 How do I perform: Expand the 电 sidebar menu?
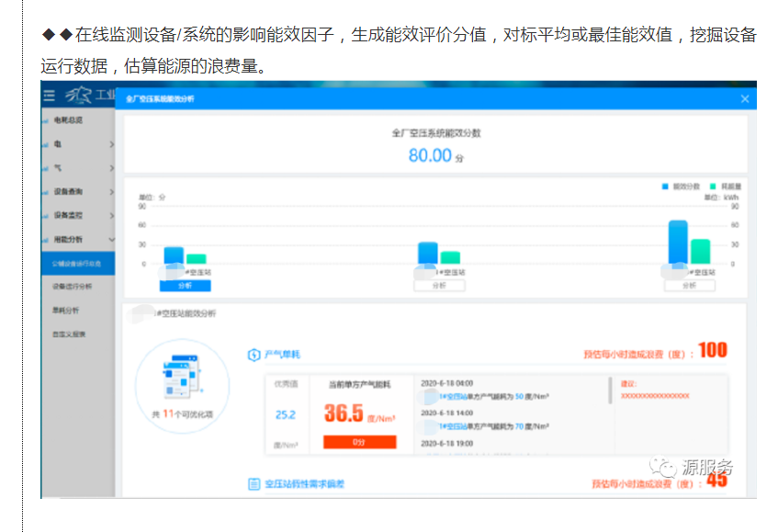pos(111,144)
